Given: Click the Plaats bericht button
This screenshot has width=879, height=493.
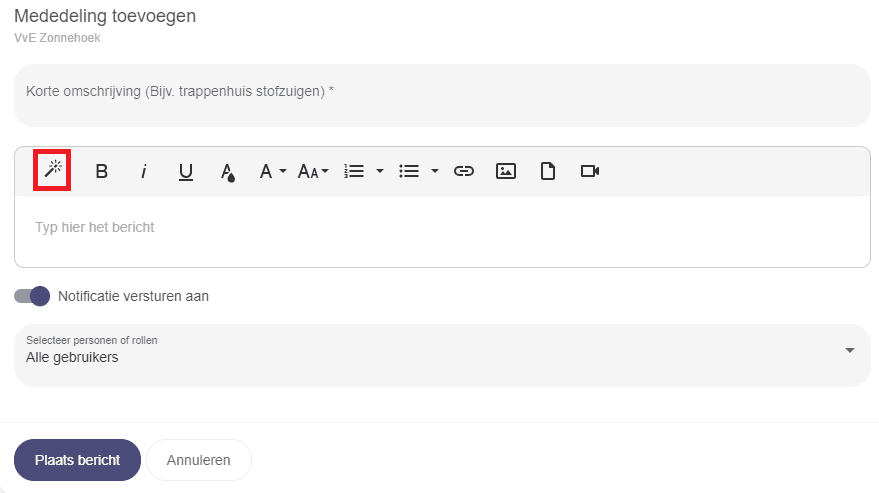Looking at the screenshot, I should (x=77, y=460).
